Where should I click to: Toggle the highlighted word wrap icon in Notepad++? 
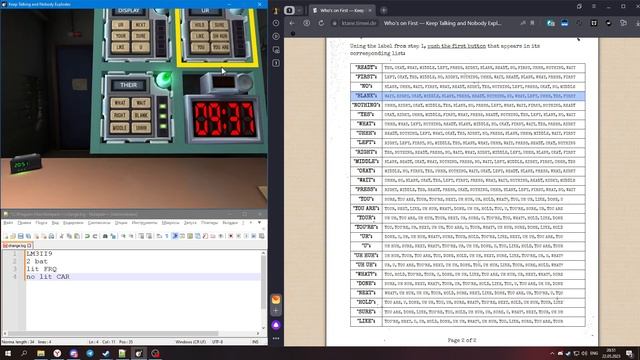[175, 236]
